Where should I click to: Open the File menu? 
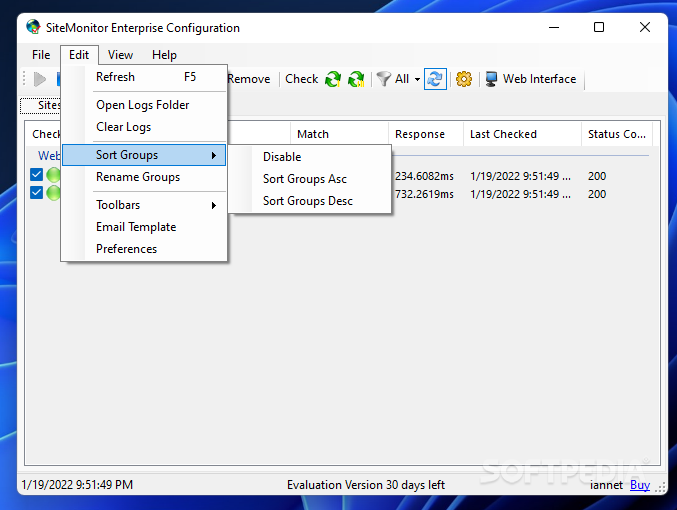41,55
